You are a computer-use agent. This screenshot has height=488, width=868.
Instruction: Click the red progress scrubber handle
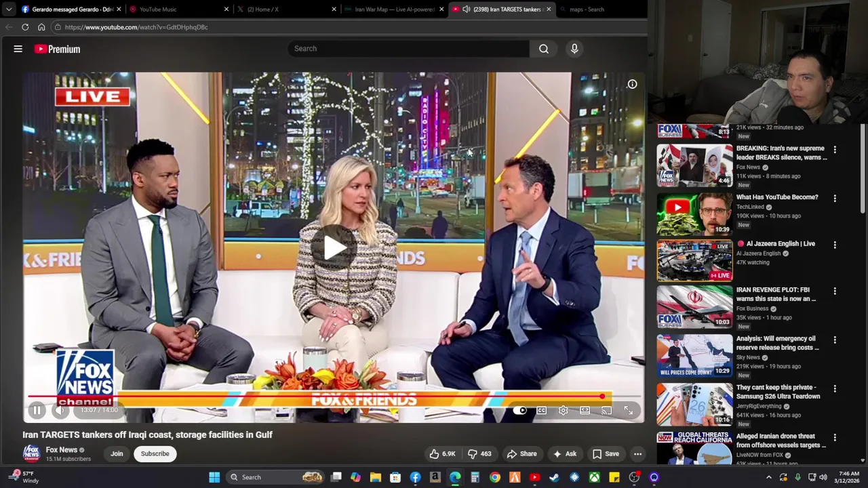[602, 396]
